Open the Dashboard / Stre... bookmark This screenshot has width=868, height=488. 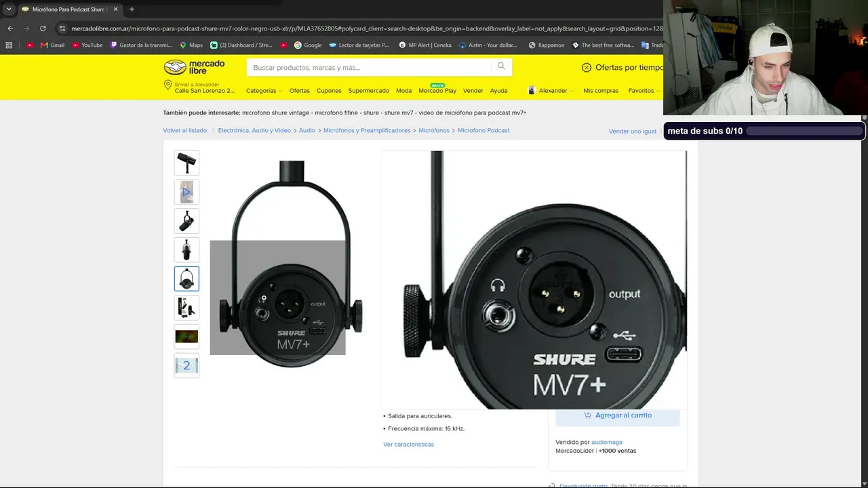241,45
